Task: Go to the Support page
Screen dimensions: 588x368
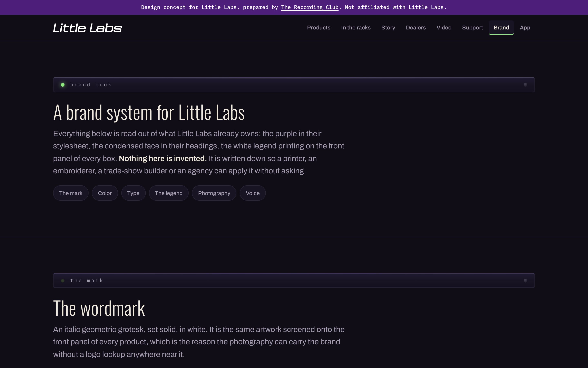Action: click(x=472, y=28)
